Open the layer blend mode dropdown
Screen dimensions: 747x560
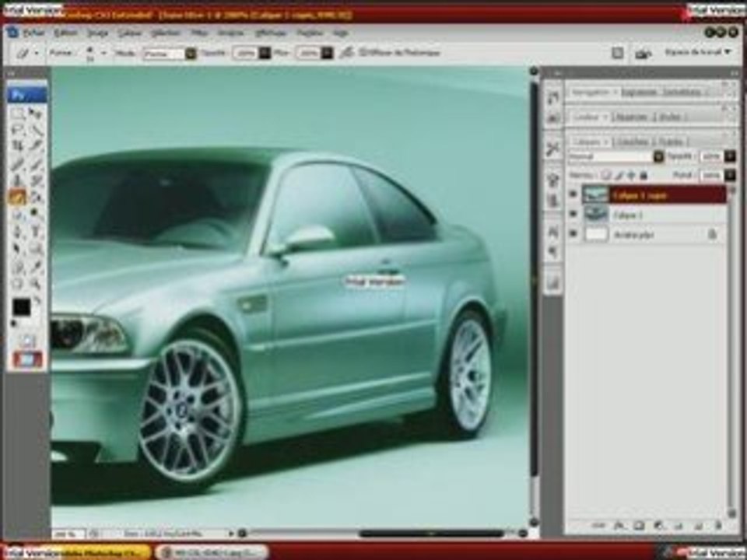coord(658,156)
